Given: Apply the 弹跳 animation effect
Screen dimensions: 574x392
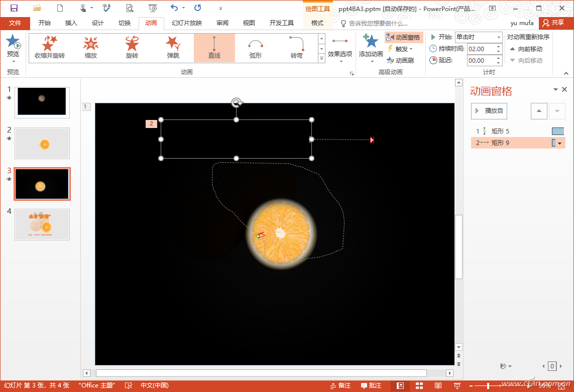Looking at the screenshot, I should click(173, 48).
